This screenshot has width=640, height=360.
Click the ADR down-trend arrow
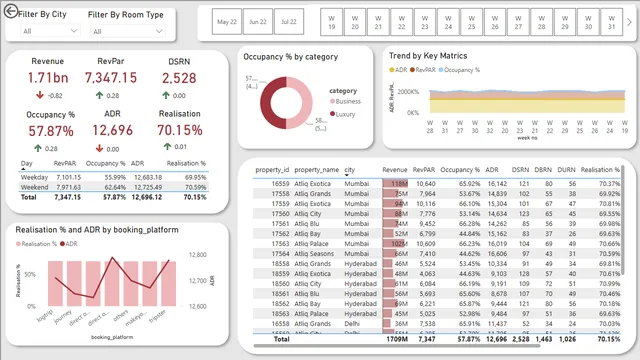99,148
